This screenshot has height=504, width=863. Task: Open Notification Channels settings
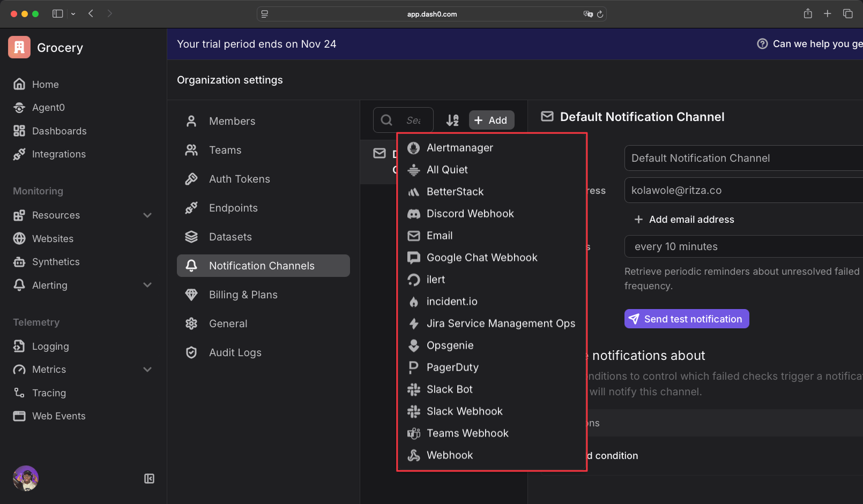point(262,265)
